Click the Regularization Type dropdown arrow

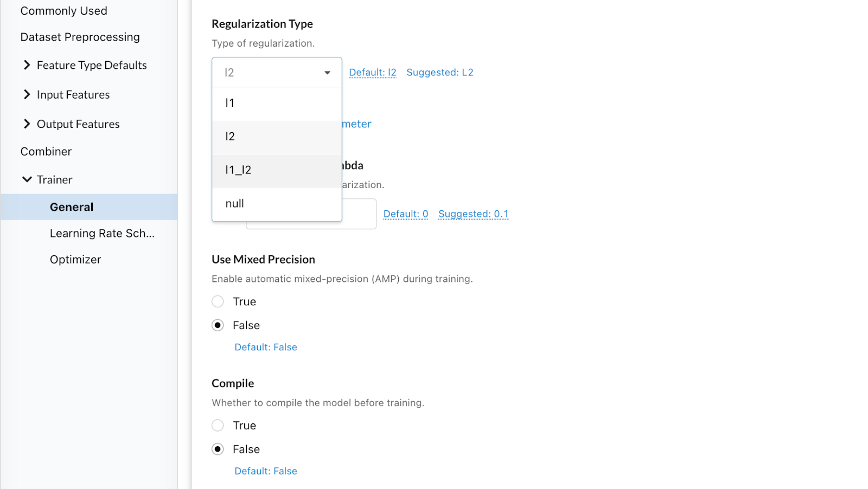point(327,73)
